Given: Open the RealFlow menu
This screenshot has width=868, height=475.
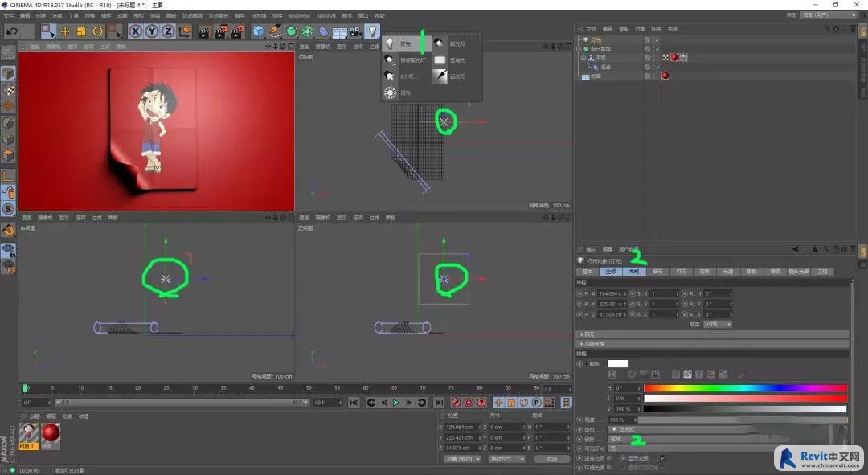Looking at the screenshot, I should click(x=300, y=16).
